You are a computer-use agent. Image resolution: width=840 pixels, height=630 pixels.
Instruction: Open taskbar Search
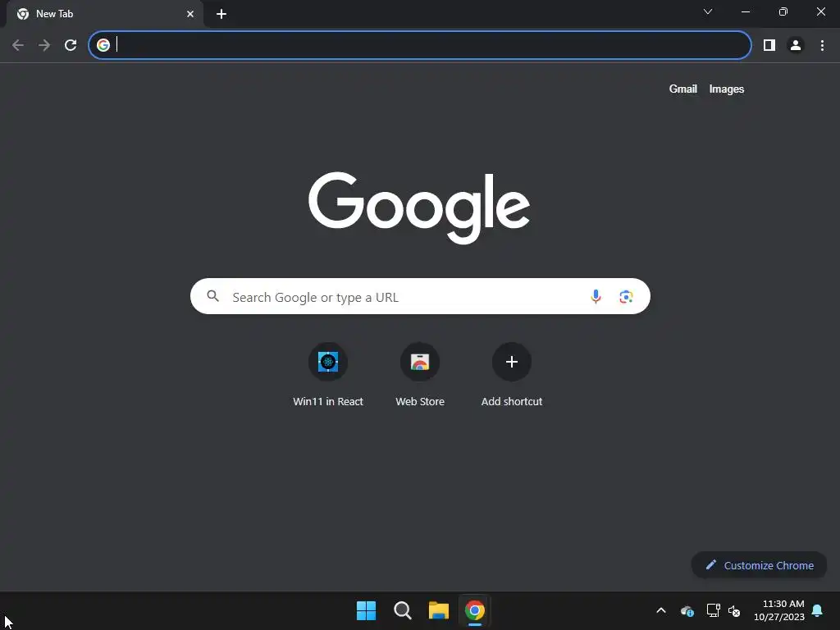[x=402, y=610]
